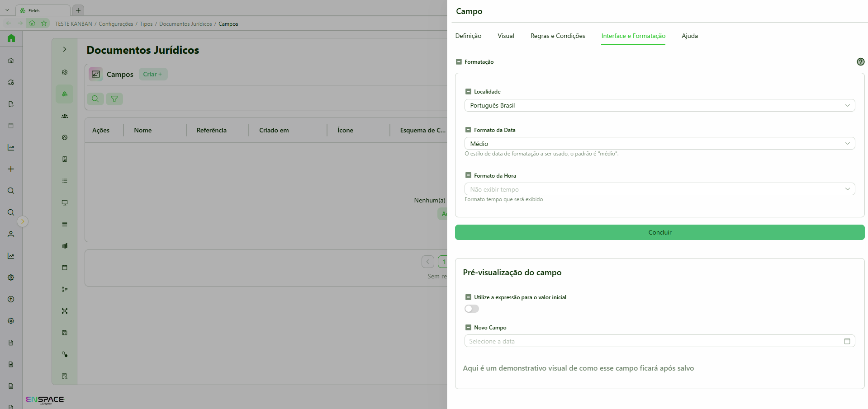This screenshot has height=409, width=868.
Task: Toggle the initial value expression switch
Action: coord(472,309)
